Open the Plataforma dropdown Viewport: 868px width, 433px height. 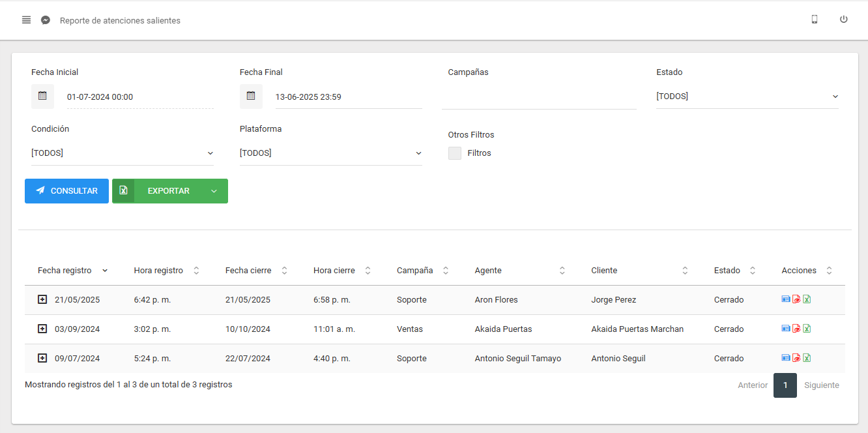pyautogui.click(x=330, y=153)
